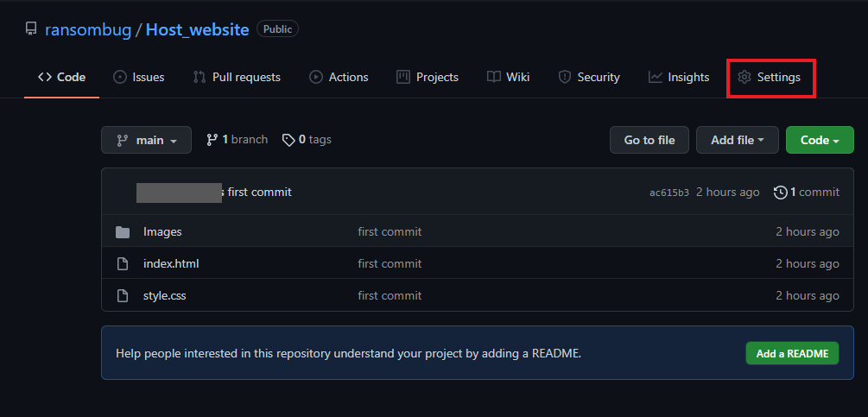Click the branch icon beside 1 branch
Screen dimensions: 868x417
pos(212,140)
